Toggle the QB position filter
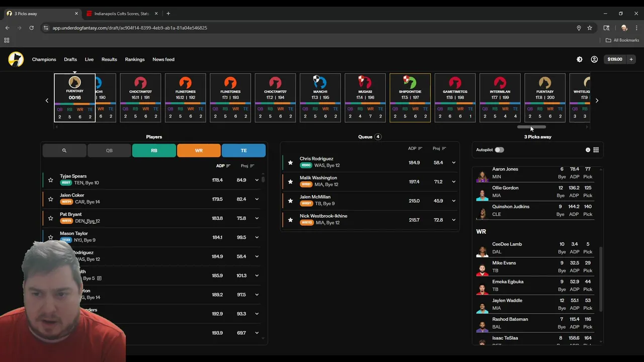The width and height of the screenshot is (644, 362). pyautogui.click(x=109, y=150)
